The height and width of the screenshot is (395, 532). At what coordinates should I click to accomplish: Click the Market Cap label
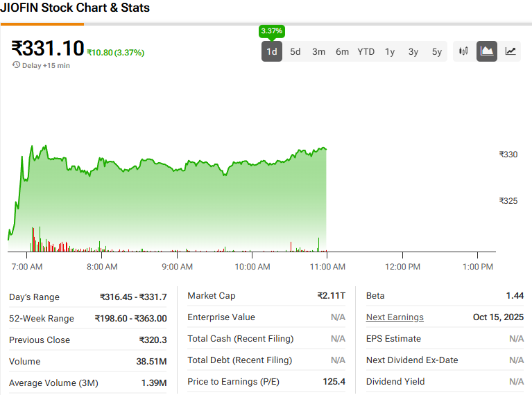click(212, 296)
